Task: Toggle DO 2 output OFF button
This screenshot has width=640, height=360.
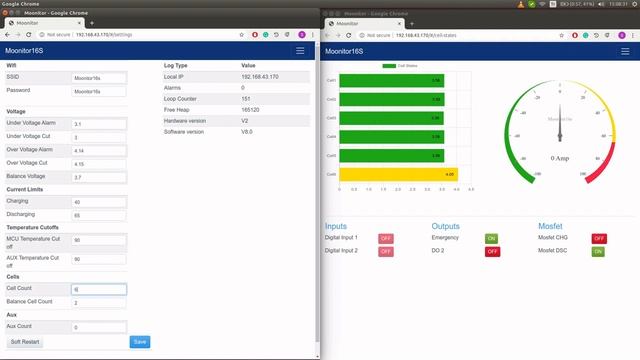Action: (492, 251)
